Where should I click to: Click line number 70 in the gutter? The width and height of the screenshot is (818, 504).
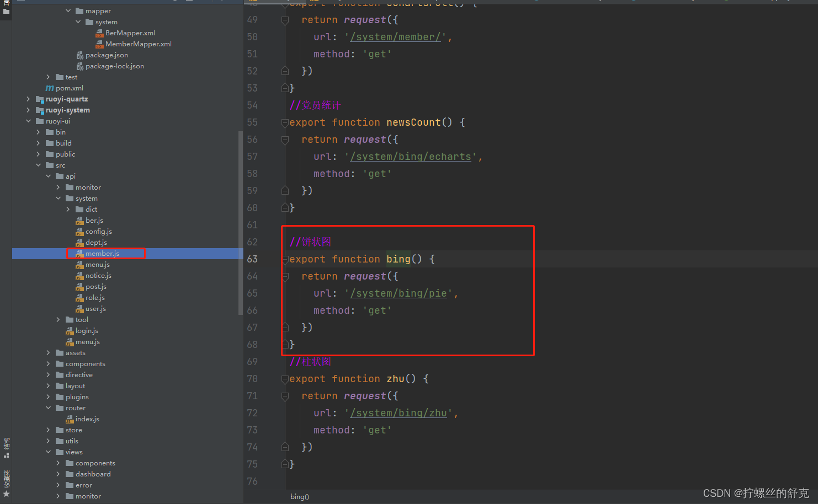(x=252, y=379)
